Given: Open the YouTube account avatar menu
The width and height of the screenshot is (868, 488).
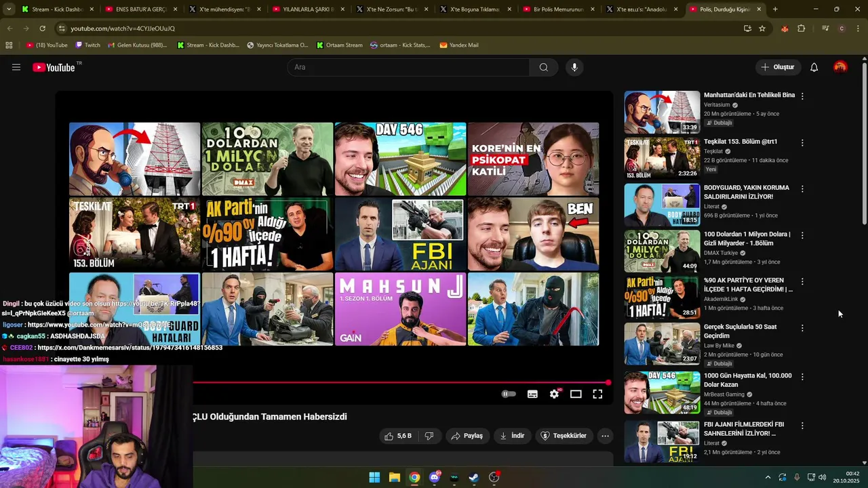Looking at the screenshot, I should click(840, 67).
